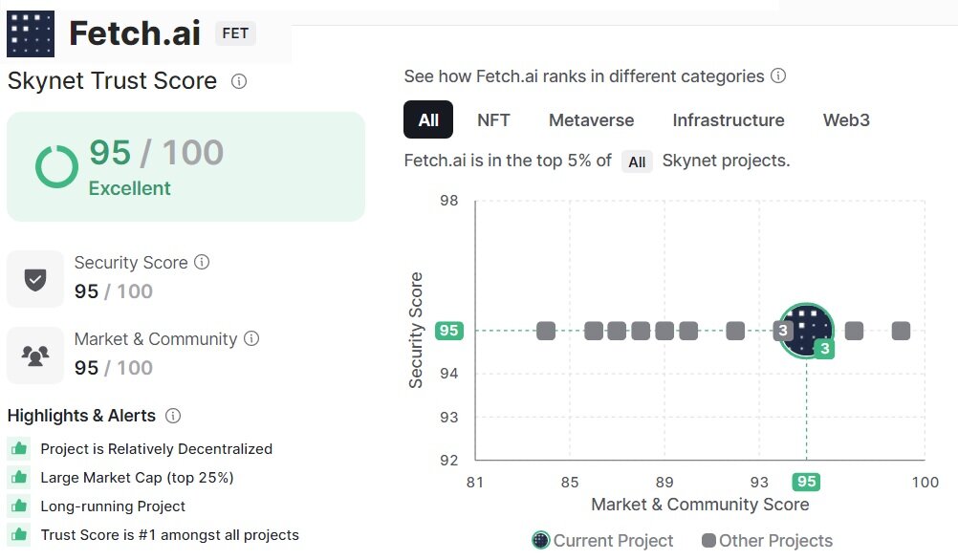Image resolution: width=958 pixels, height=560 pixels.
Task: Switch to the Infrastructure tab
Action: (x=728, y=120)
